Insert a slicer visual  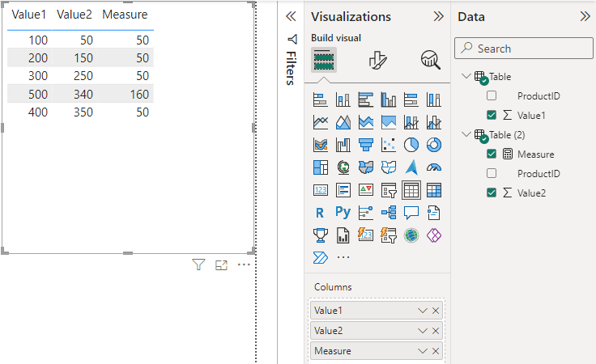click(x=389, y=190)
